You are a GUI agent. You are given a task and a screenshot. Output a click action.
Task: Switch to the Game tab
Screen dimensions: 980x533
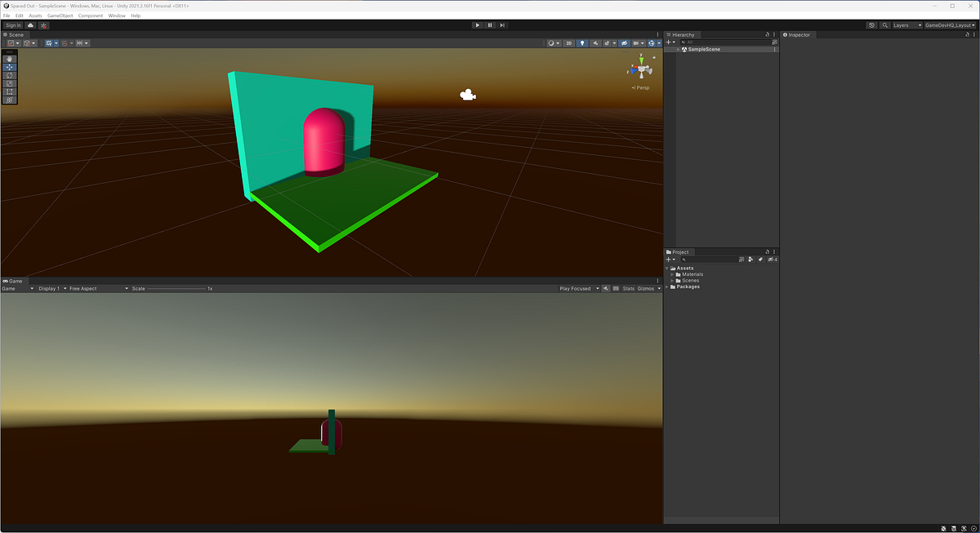[x=14, y=280]
